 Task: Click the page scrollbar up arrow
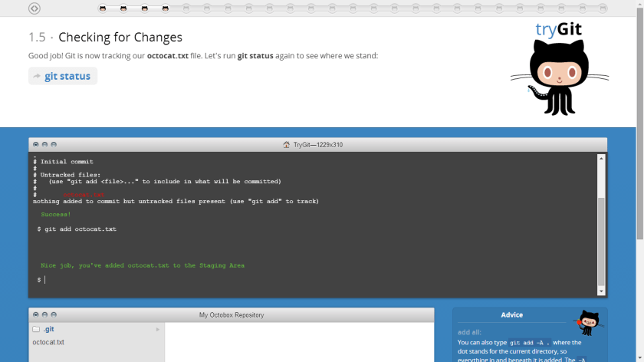(x=640, y=3)
